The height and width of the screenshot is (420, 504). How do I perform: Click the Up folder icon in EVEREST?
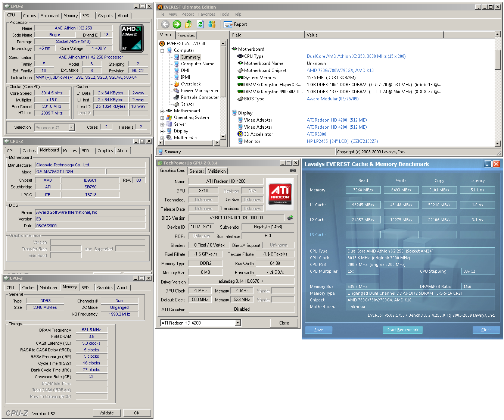[189, 24]
